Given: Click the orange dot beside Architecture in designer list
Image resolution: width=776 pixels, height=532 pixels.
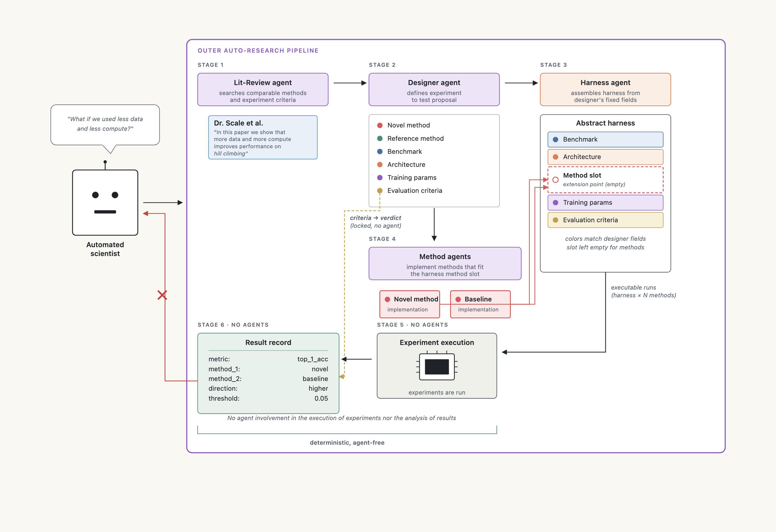Looking at the screenshot, I should tap(380, 165).
